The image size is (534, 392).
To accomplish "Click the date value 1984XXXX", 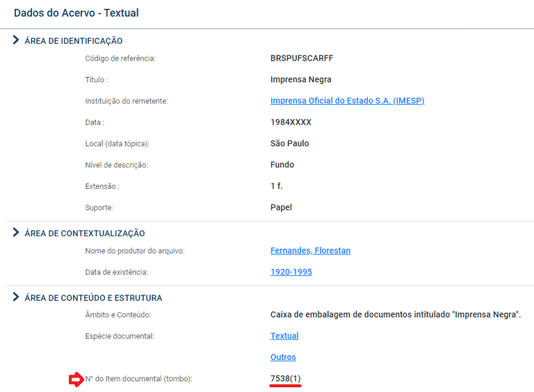I will point(291,122).
